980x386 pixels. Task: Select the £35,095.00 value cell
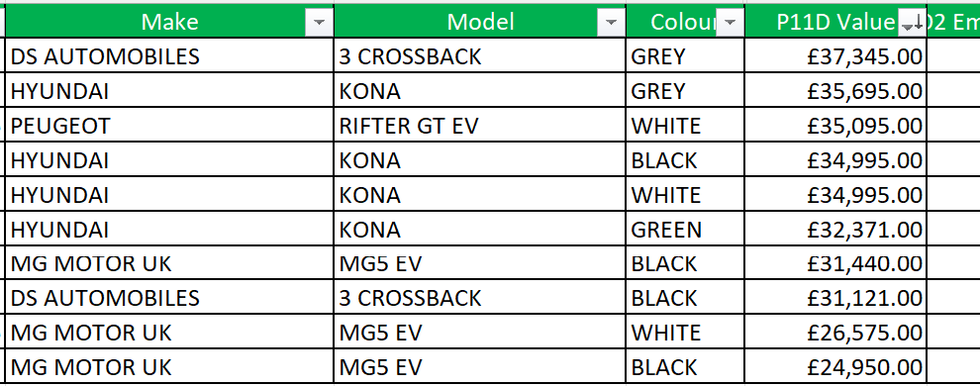click(835, 126)
